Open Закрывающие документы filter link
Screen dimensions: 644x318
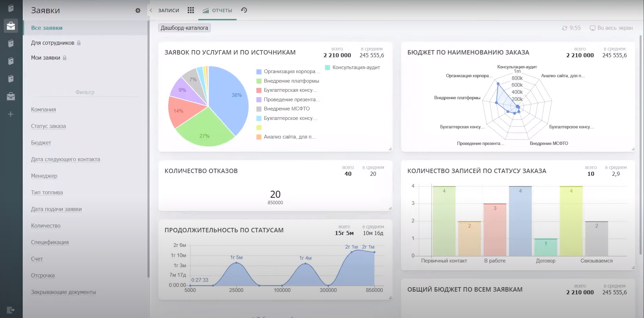click(x=63, y=292)
